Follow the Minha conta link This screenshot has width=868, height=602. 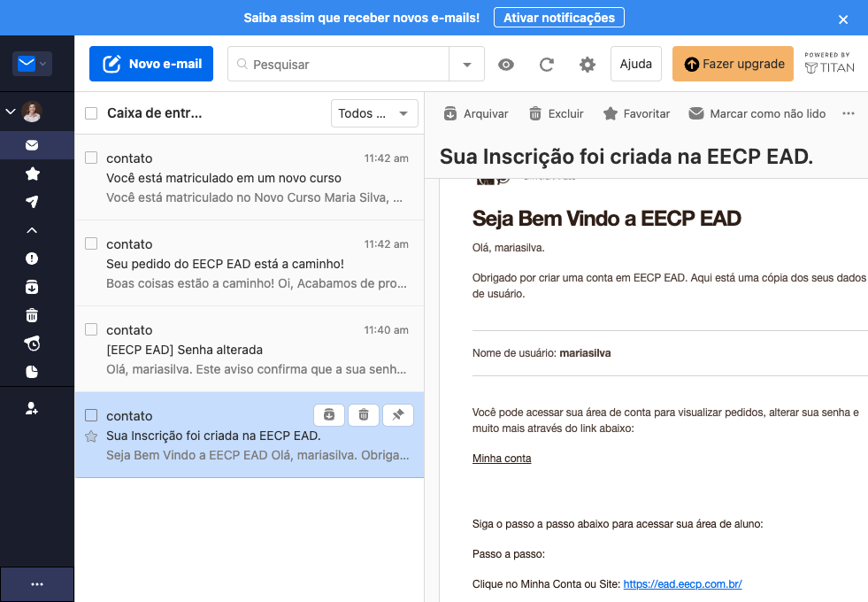tap(502, 459)
